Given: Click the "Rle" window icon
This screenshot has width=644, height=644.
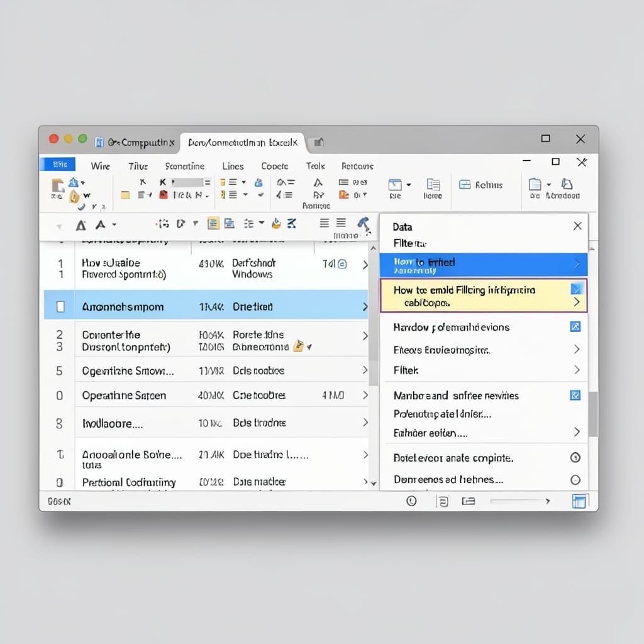Looking at the screenshot, I should (x=395, y=185).
